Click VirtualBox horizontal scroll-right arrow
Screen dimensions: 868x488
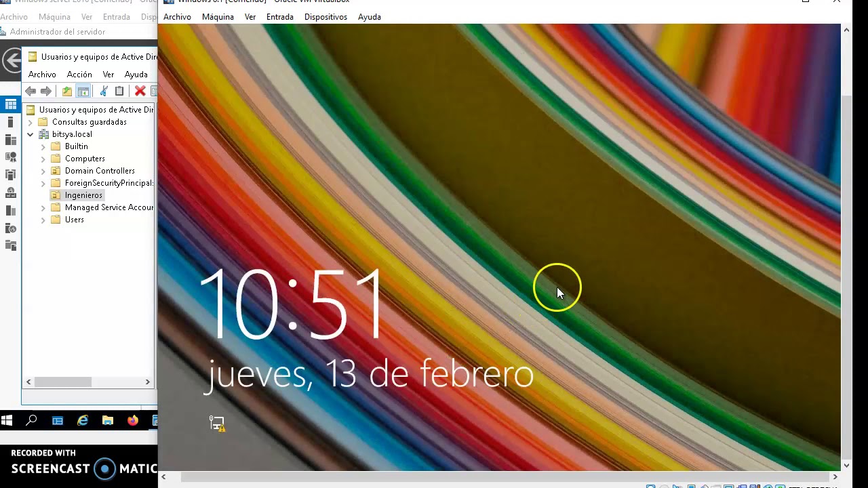tap(835, 477)
